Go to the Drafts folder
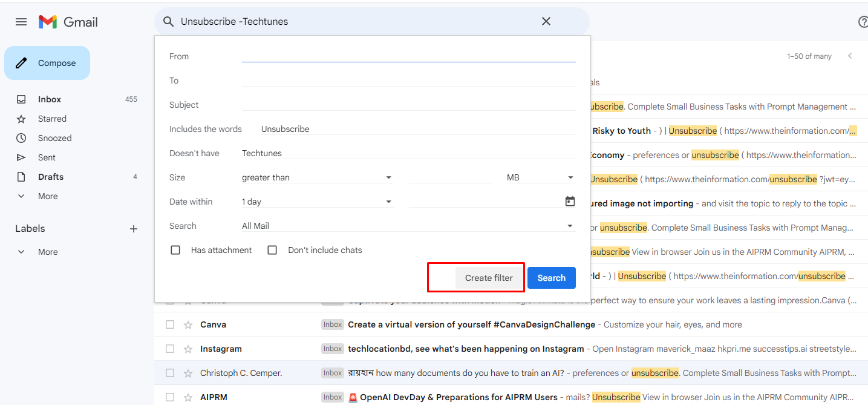This screenshot has width=868, height=405. [x=51, y=177]
